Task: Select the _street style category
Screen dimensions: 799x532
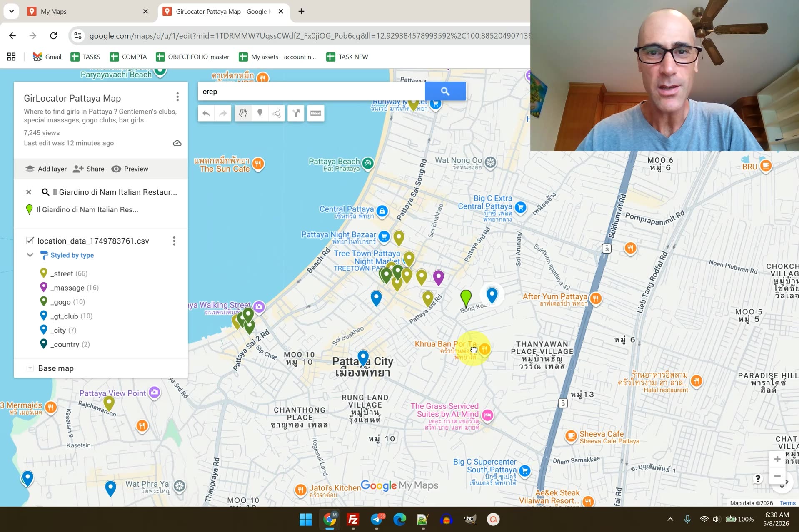Action: point(63,273)
